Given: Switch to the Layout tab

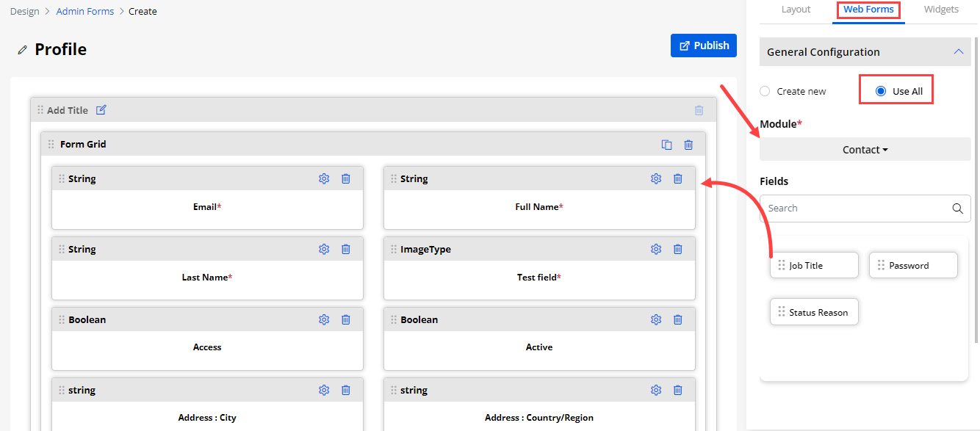Looking at the screenshot, I should (x=796, y=10).
